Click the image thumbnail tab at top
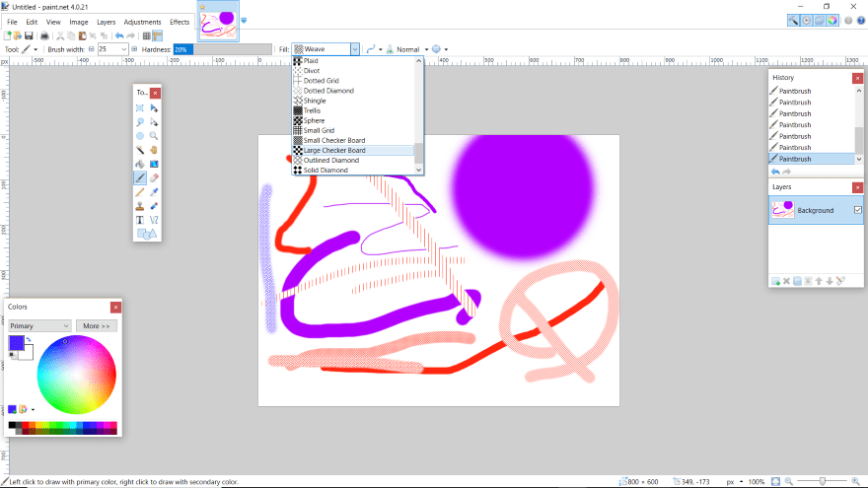The image size is (868, 488). click(218, 22)
